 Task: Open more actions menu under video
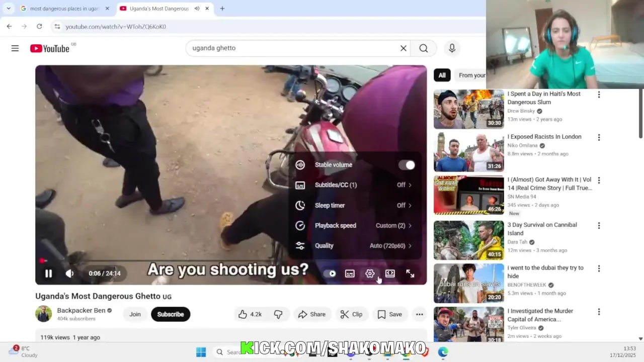pyautogui.click(x=419, y=314)
